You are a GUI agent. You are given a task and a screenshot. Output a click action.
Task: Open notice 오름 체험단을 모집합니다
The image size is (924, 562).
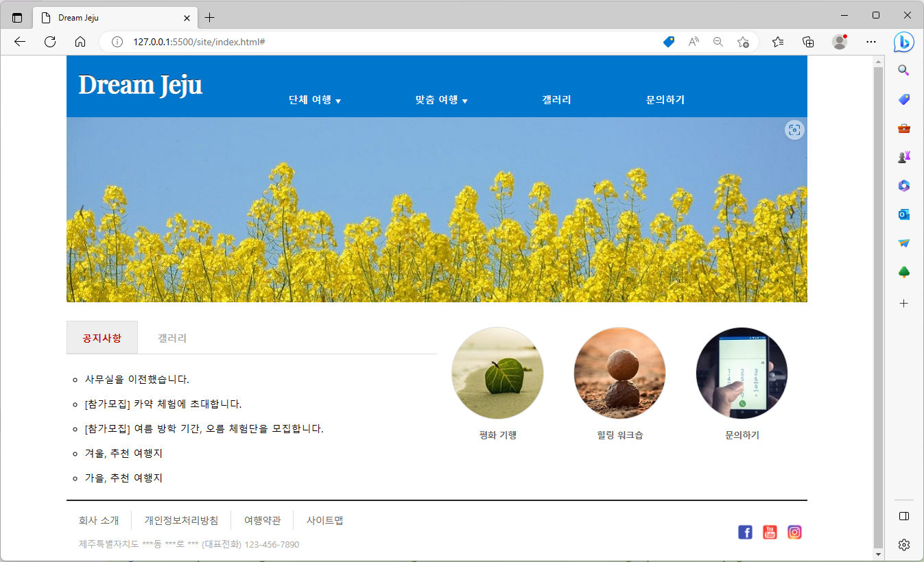click(204, 428)
